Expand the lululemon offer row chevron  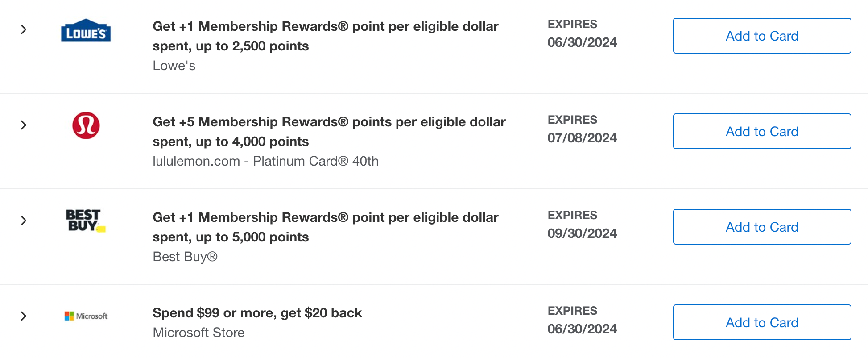pos(24,125)
